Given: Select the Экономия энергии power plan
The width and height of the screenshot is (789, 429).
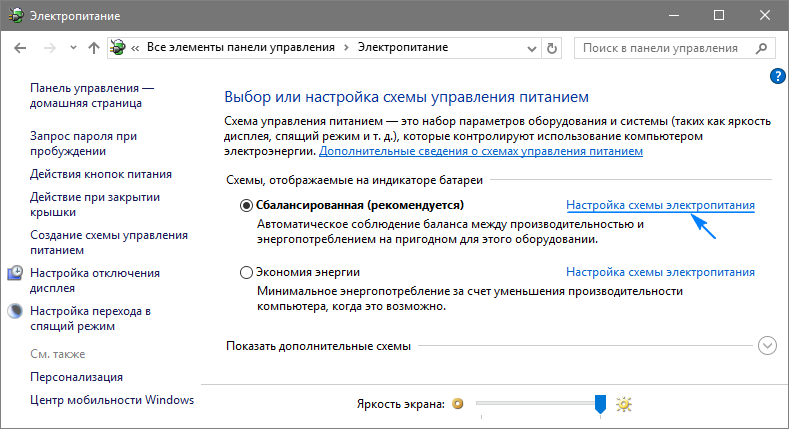Looking at the screenshot, I should tap(247, 272).
